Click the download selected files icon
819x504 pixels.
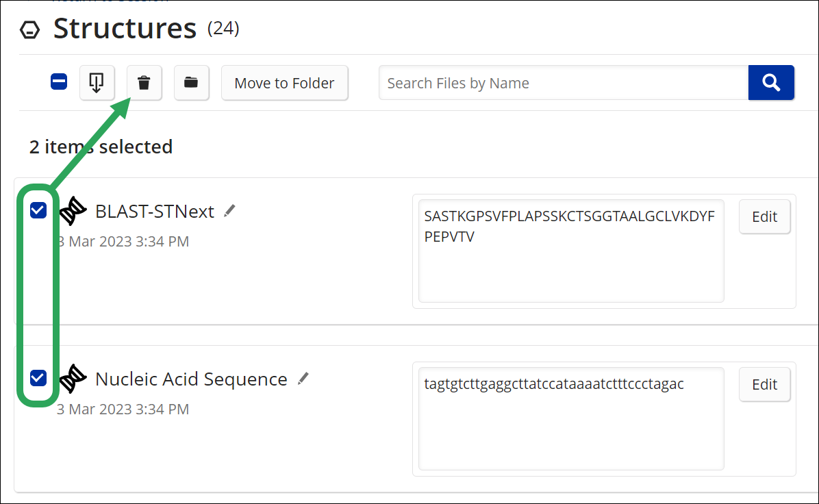(x=97, y=83)
